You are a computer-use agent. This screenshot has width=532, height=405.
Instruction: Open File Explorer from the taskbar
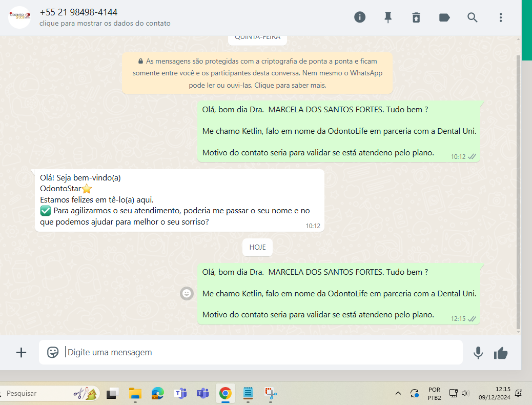pyautogui.click(x=135, y=393)
